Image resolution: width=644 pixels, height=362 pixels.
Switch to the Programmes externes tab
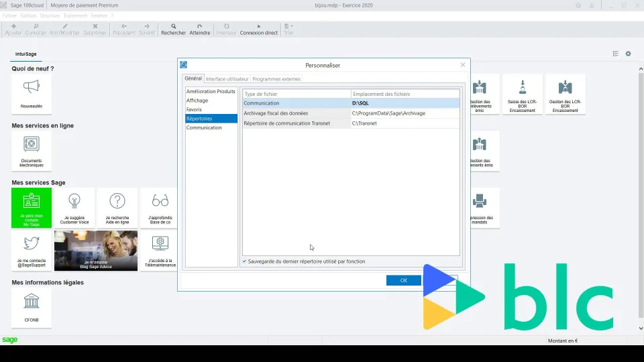point(276,79)
